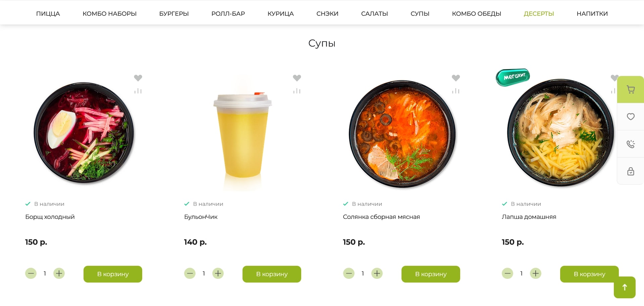Increase quantity of Борщ холодный
The height and width of the screenshot is (306, 644).
[59, 273]
